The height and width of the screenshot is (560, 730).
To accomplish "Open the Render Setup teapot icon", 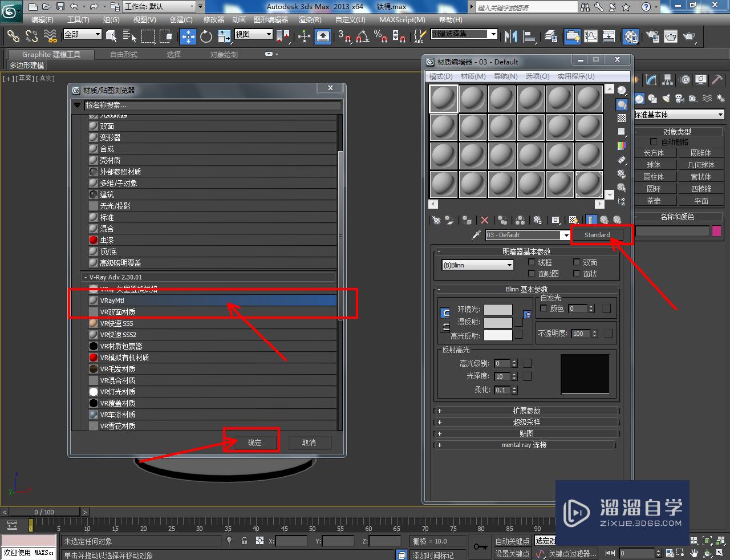I will point(652,36).
